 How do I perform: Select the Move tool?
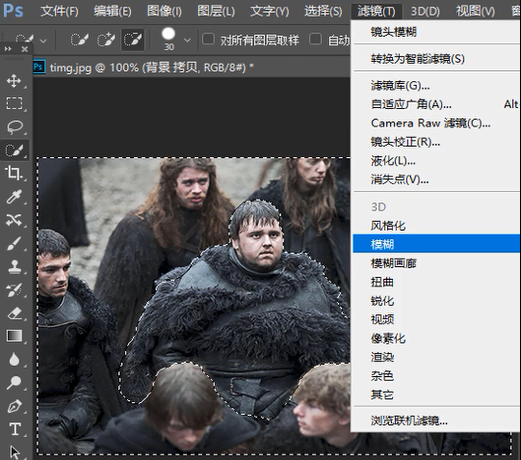14,81
